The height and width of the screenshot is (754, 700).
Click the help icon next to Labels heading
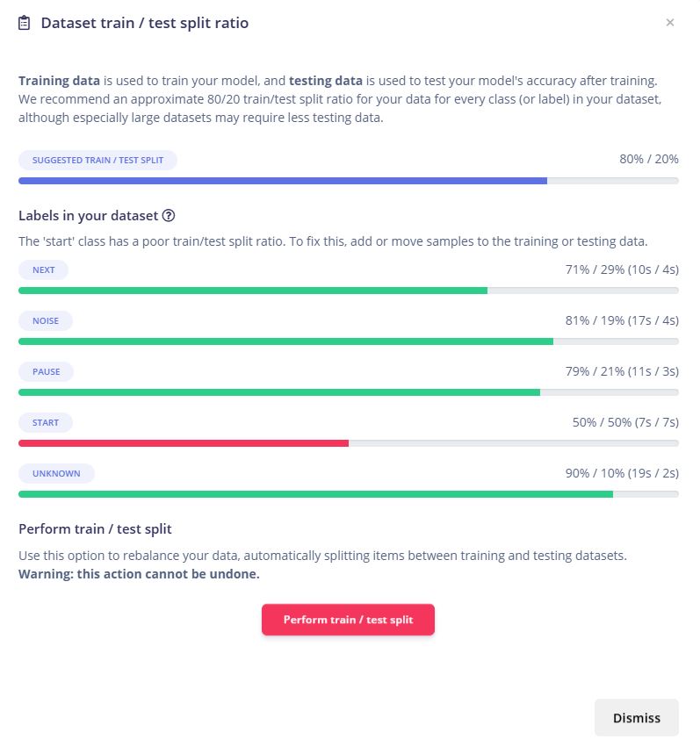pos(169,215)
